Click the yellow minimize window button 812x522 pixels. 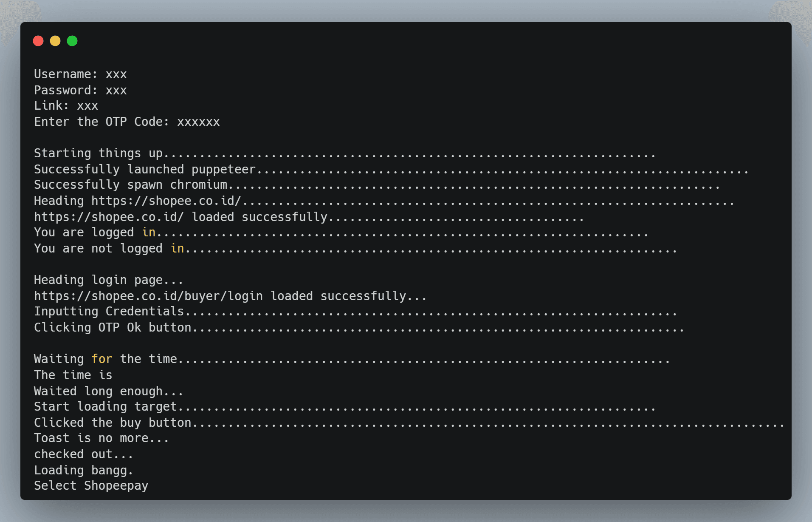pyautogui.click(x=55, y=41)
